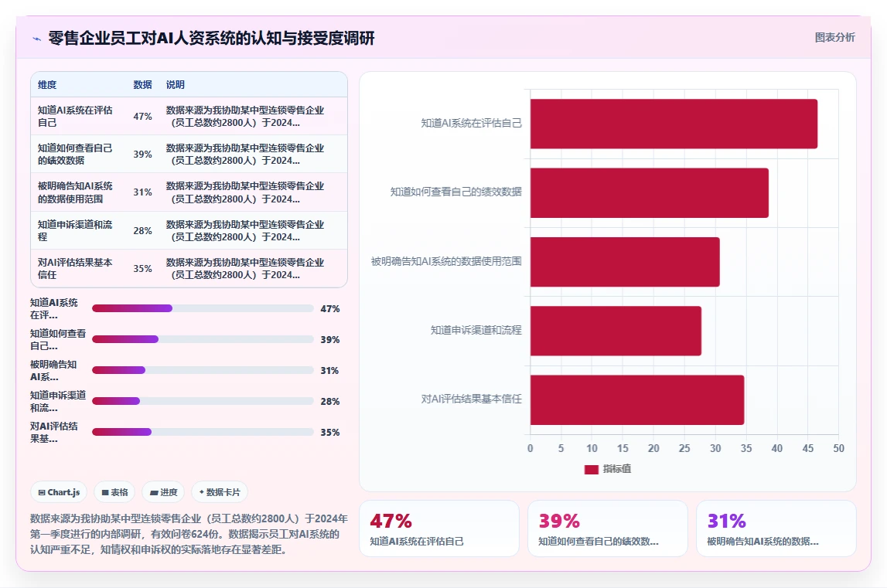Viewport: 887px width, 588px height.
Task: Click the 35% progress bar
Action: [x=203, y=432]
